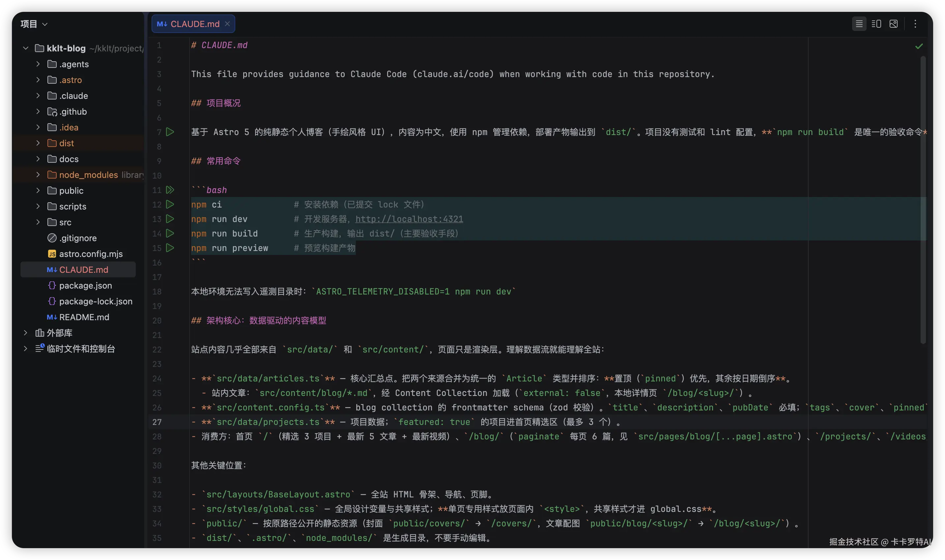Expand the 外部库 node
The image size is (945, 560).
click(25, 333)
